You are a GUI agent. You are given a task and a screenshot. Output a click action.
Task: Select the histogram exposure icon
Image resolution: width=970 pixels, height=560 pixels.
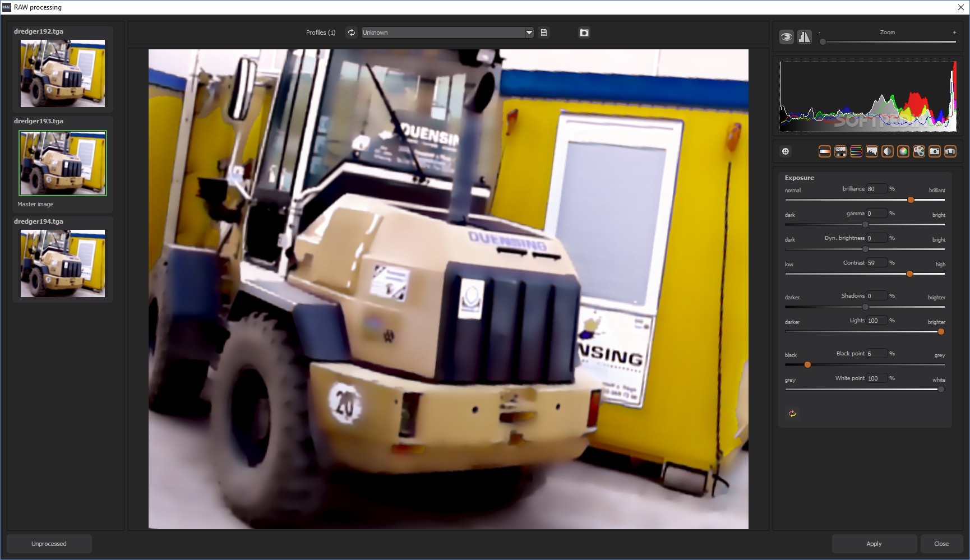(x=872, y=151)
